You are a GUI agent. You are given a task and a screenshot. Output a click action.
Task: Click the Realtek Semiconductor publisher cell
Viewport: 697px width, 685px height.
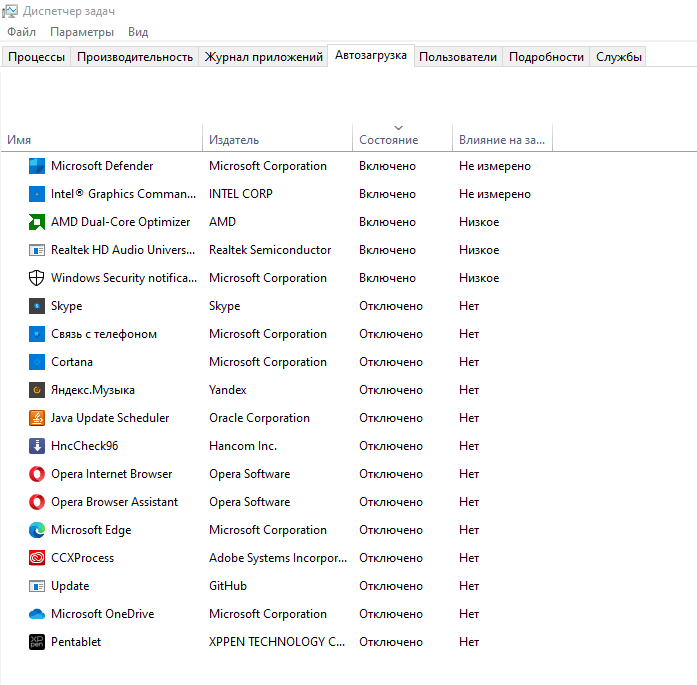(x=270, y=250)
